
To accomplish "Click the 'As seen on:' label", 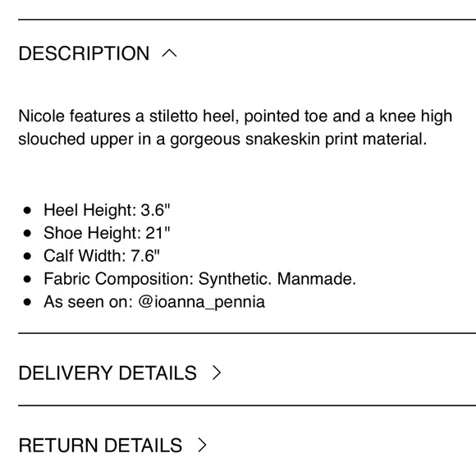I will click(89, 302).
